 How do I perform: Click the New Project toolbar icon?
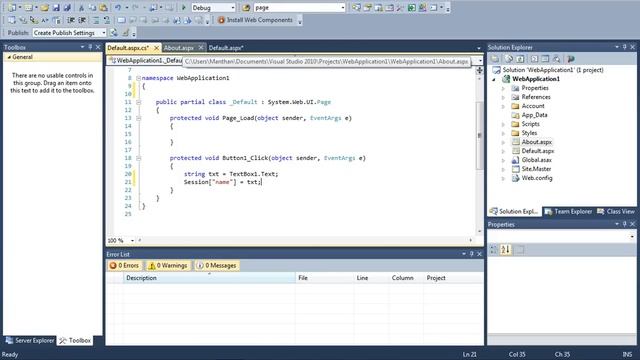click(x=12, y=7)
